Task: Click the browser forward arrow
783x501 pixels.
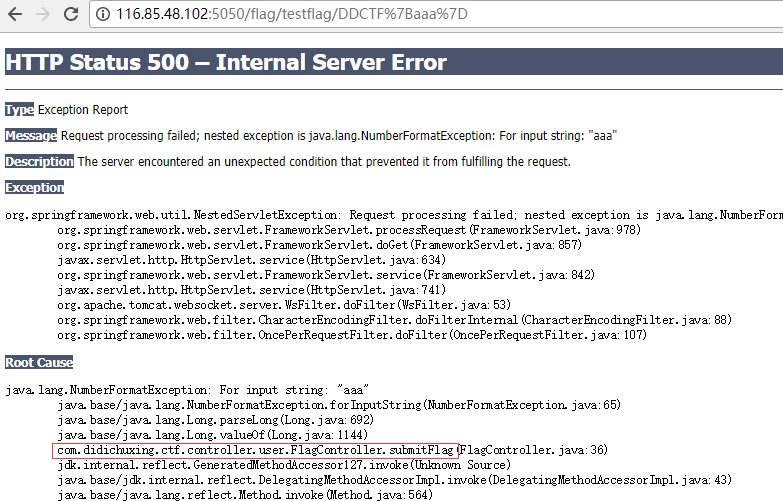Action: click(42, 16)
